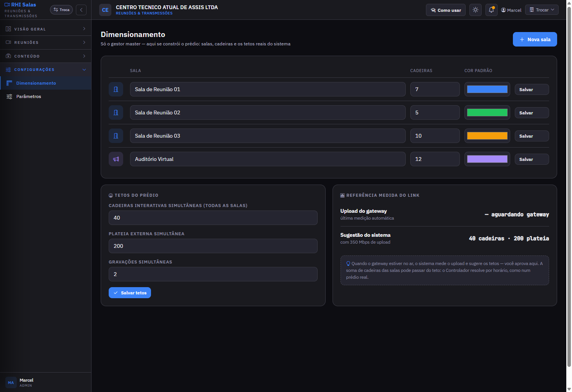Click the Parâmetros sliders icon
Image resolution: width=572 pixels, height=392 pixels.
(x=10, y=96)
